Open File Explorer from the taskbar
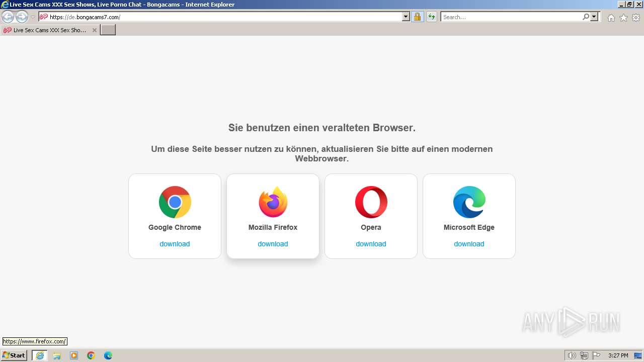The width and height of the screenshot is (644, 362). pyautogui.click(x=57, y=355)
